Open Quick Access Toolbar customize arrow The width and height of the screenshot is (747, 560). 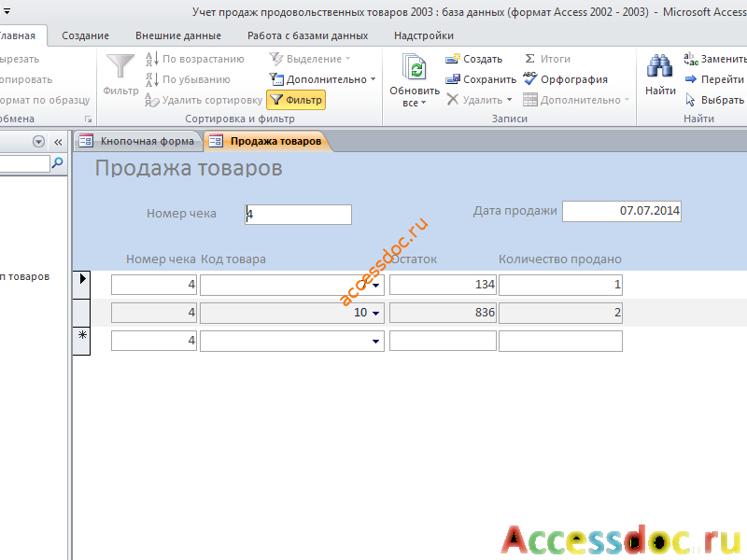(x=7, y=11)
